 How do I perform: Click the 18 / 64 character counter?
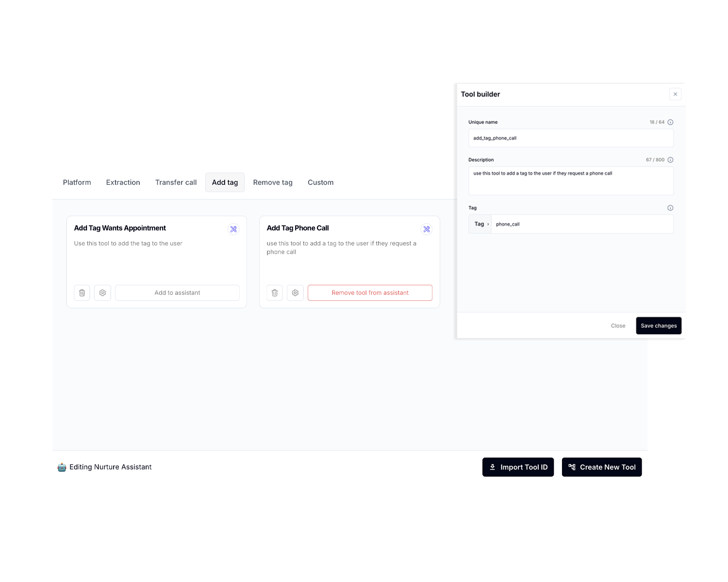coord(657,122)
